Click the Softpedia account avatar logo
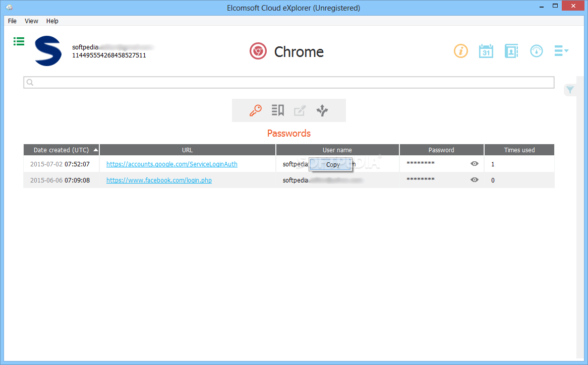 point(48,51)
